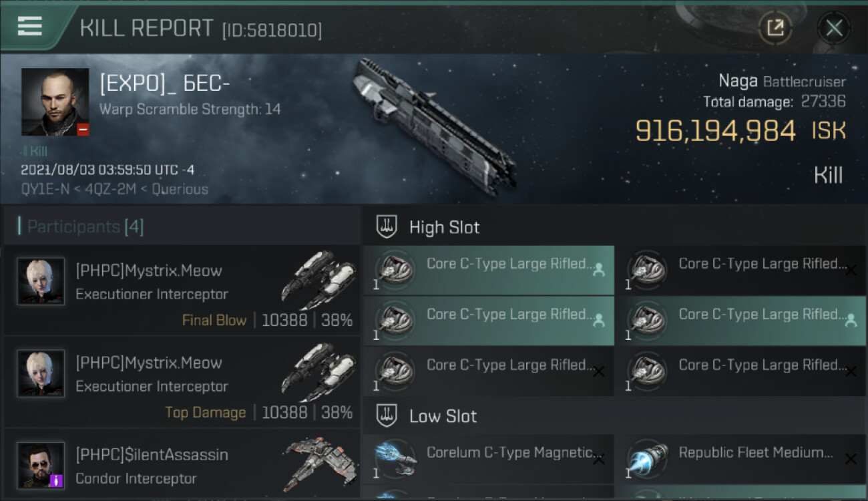Toggle destroyed X on top-right Core C-Type item
This screenshot has width=868, height=501.
[851, 270]
